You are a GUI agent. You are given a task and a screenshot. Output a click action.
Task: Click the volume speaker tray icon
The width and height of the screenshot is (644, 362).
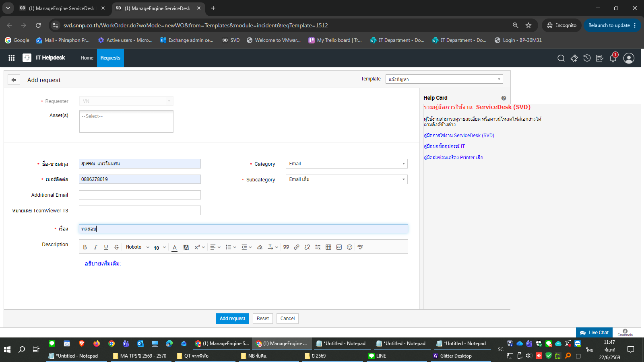coord(529,356)
